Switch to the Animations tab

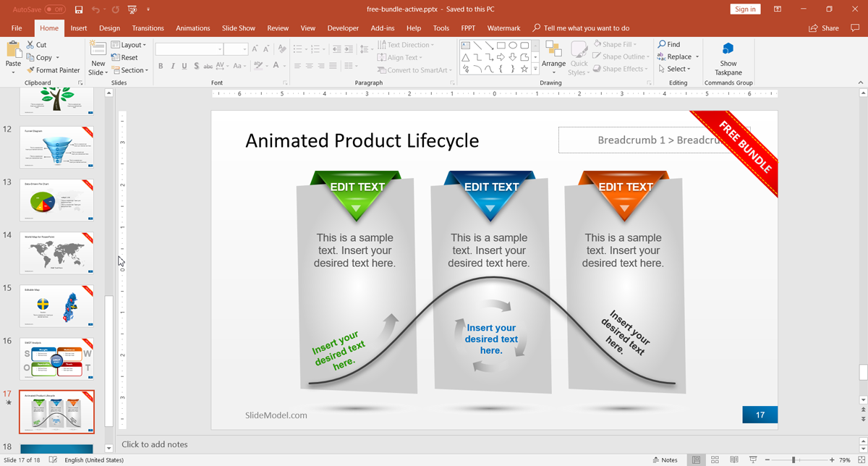(192, 28)
